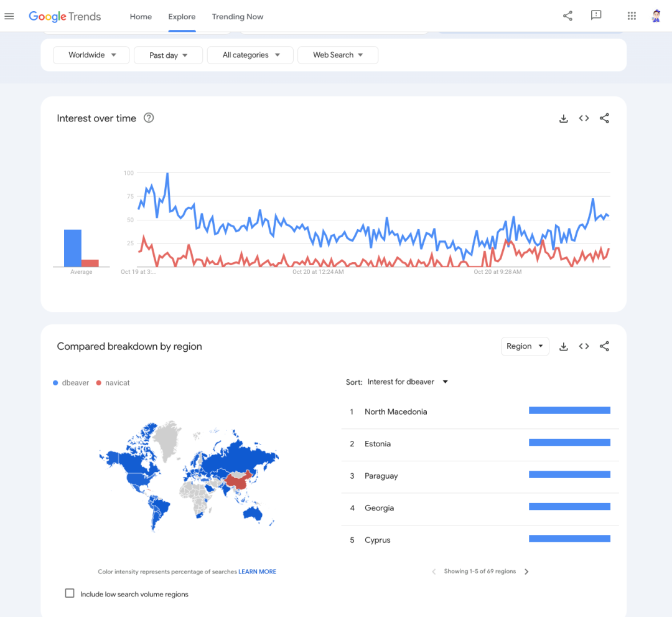Click the North Macedonia interest bar
This screenshot has width=672, height=617.
[x=569, y=411]
